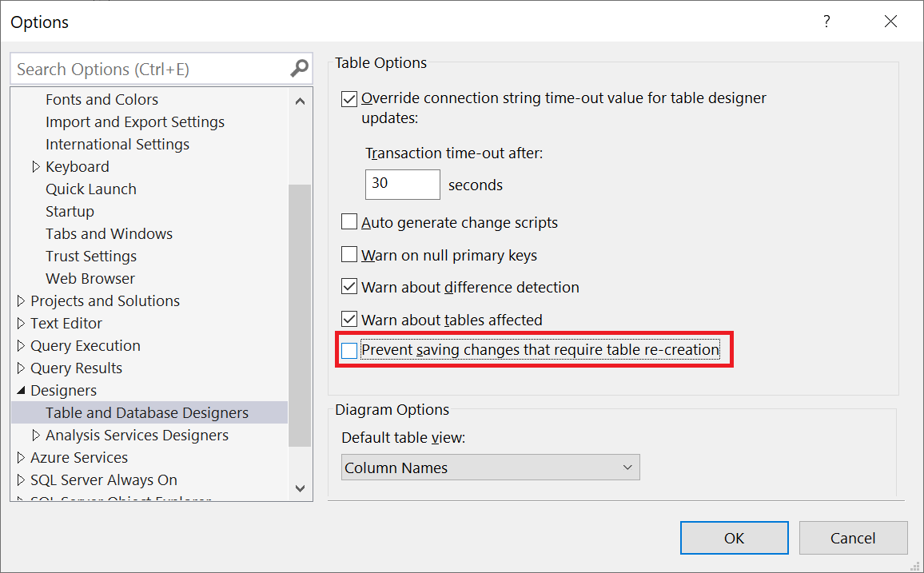
Task: Expand the Keyboard settings node
Action: point(35,166)
